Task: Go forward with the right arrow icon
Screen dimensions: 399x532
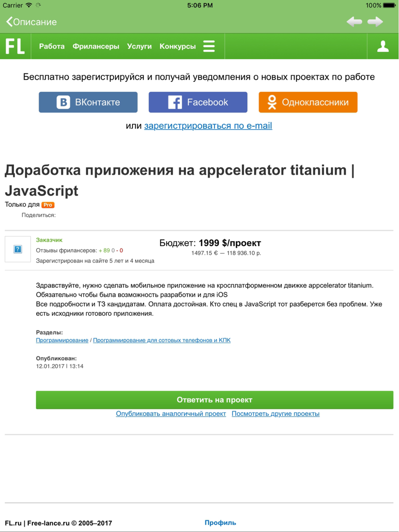Action: click(375, 22)
